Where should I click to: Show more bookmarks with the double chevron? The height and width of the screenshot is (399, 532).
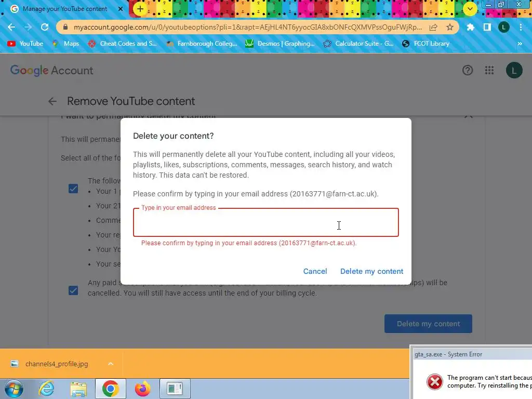pos(520,44)
